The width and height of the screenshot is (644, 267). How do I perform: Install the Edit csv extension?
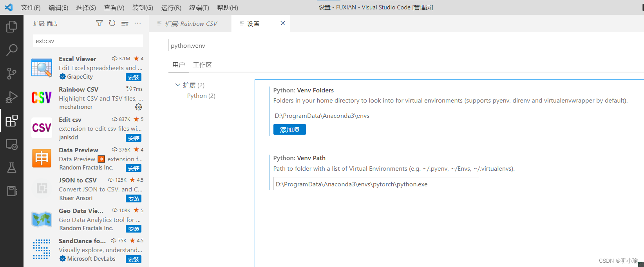click(x=134, y=138)
